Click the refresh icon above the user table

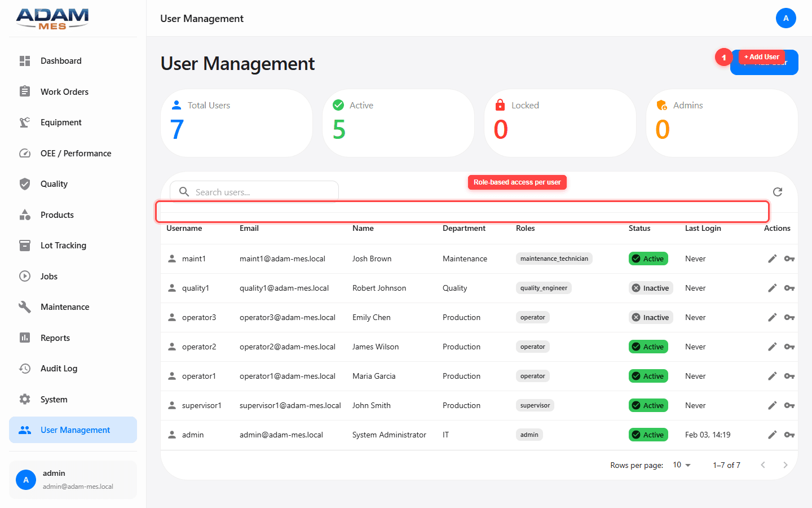tap(777, 192)
